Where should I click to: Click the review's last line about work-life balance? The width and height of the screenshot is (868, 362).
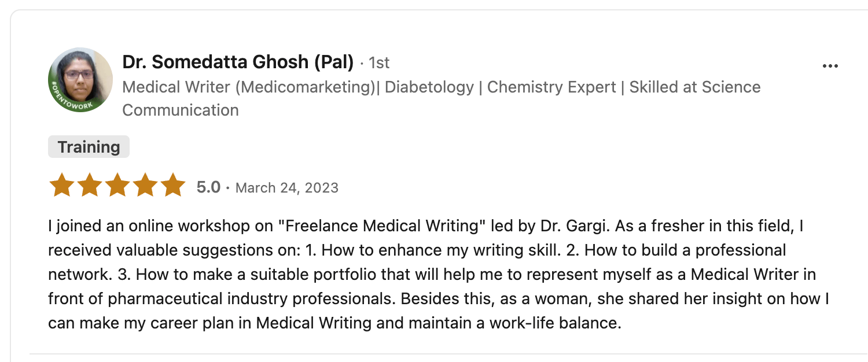coord(334,322)
